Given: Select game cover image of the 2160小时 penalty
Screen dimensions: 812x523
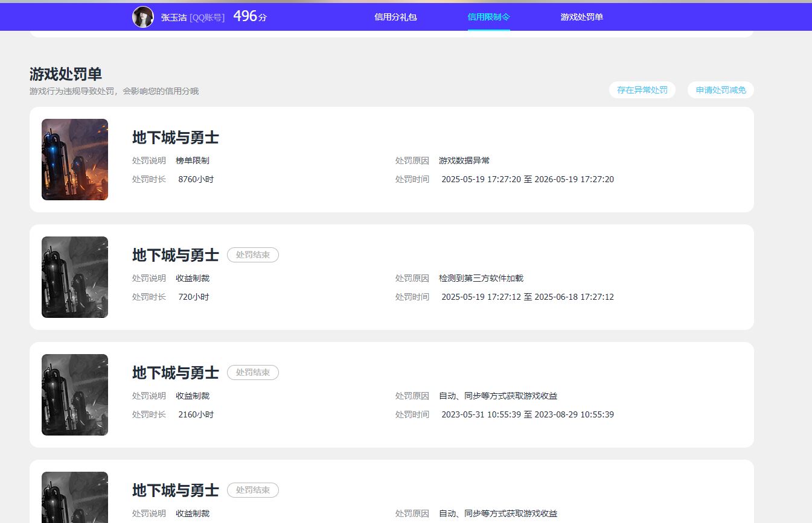Looking at the screenshot, I should pyautogui.click(x=75, y=395).
